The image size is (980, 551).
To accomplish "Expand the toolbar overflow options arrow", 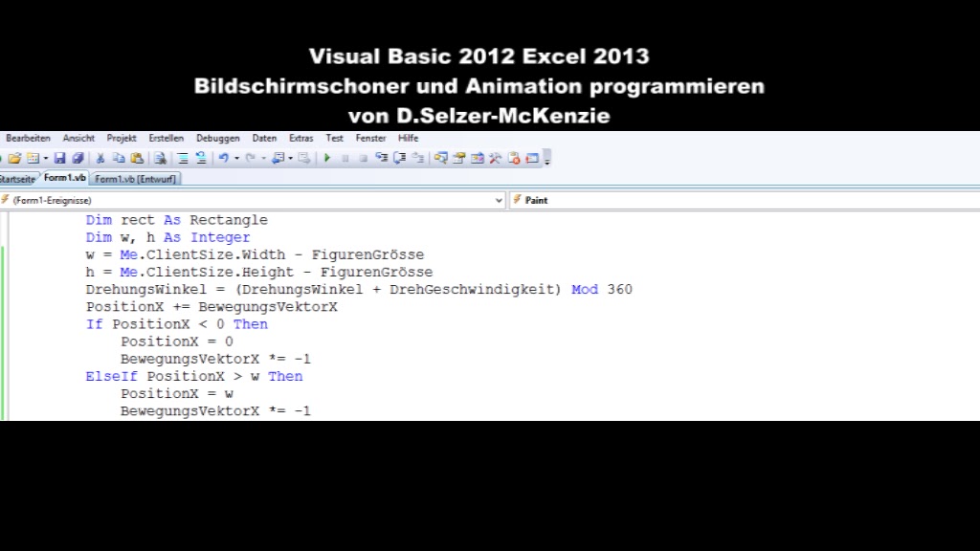I will tap(546, 159).
